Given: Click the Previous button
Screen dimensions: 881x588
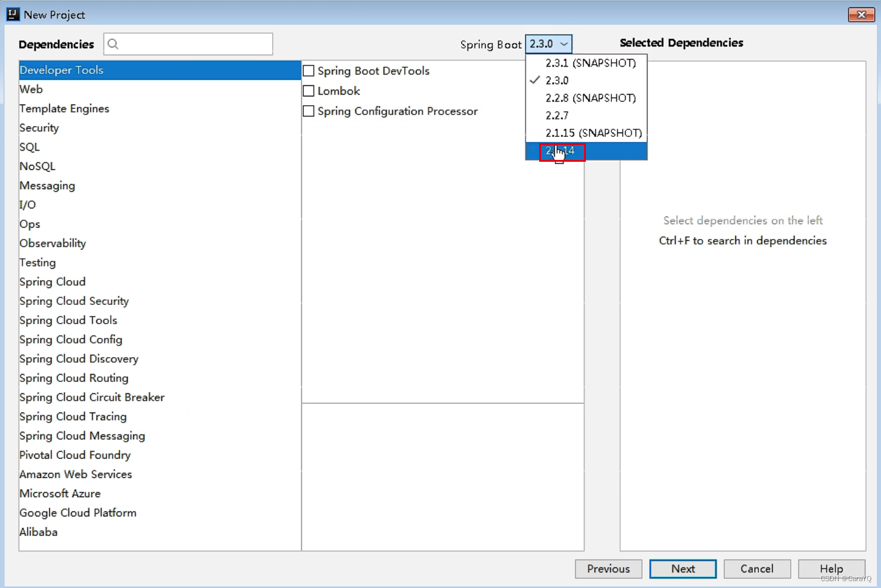Looking at the screenshot, I should [x=608, y=569].
